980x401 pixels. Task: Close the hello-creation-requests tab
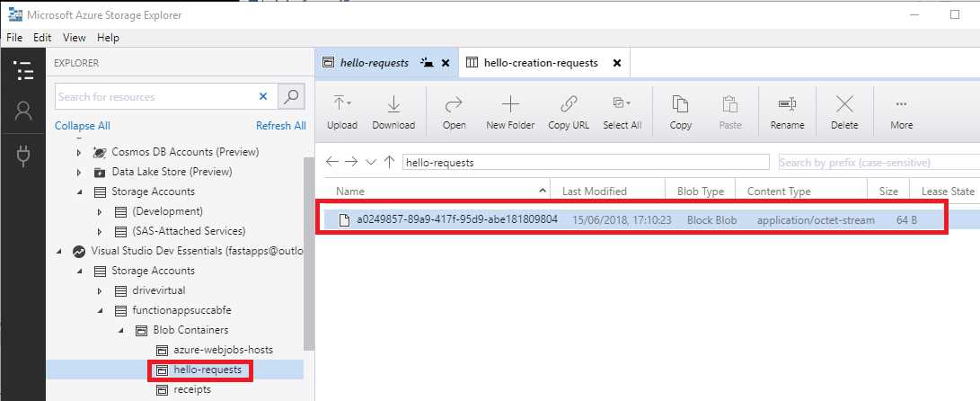[617, 63]
